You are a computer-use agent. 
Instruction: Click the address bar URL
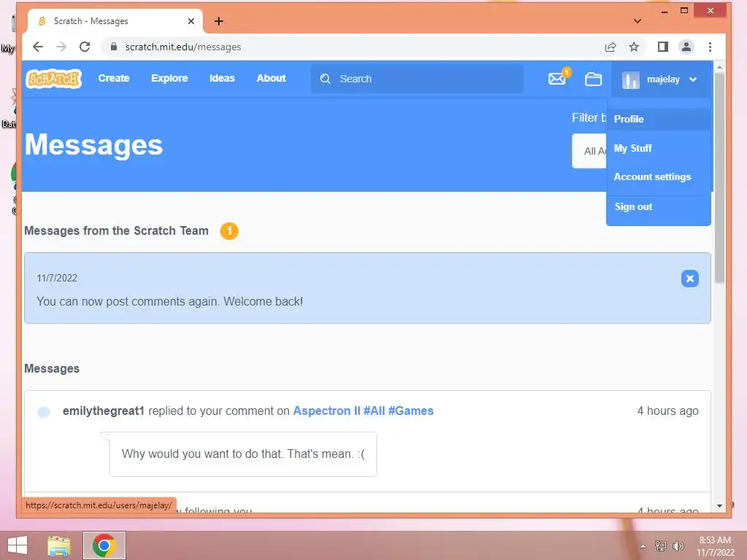pyautogui.click(x=183, y=47)
